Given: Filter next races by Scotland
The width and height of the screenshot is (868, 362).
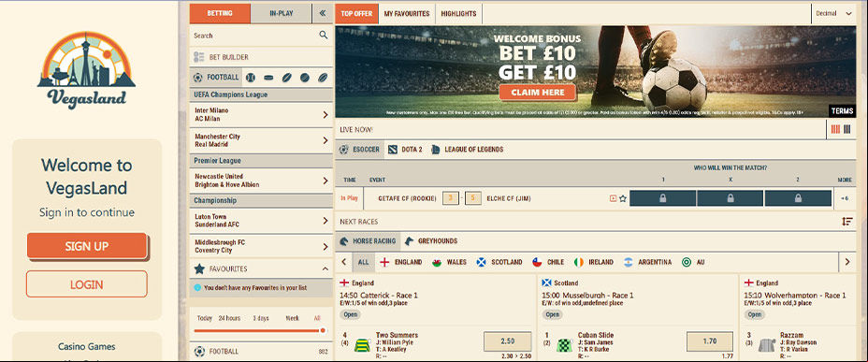Looking at the screenshot, I should tap(499, 262).
